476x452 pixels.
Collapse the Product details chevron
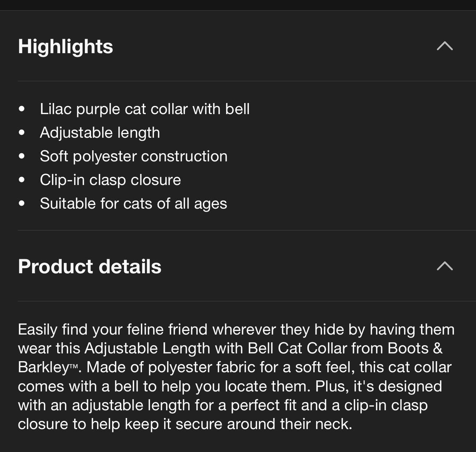point(445,266)
